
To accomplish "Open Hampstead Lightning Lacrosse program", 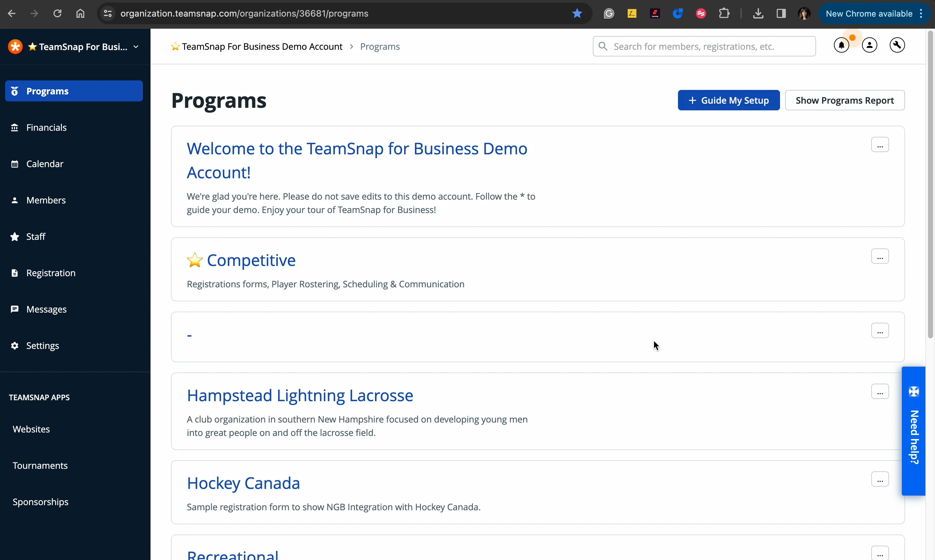I will coord(300,396).
